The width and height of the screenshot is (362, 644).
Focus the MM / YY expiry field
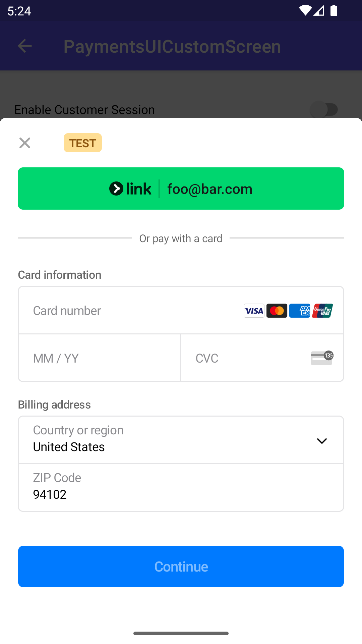pos(100,358)
